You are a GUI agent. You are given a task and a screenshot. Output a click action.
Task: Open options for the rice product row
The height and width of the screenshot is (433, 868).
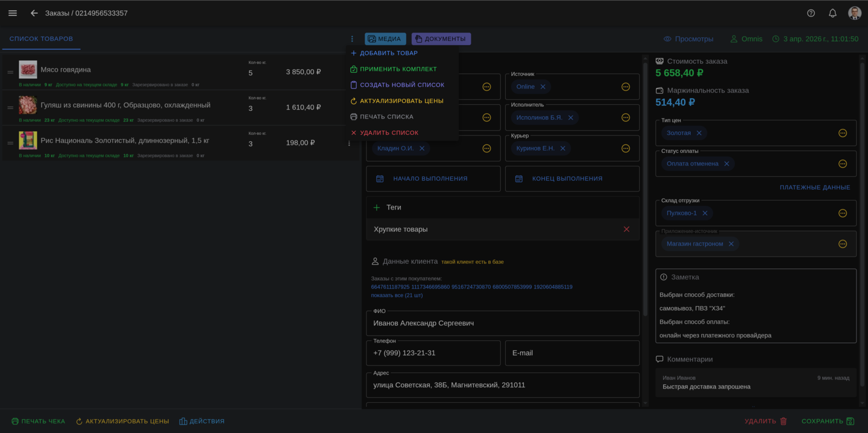349,143
